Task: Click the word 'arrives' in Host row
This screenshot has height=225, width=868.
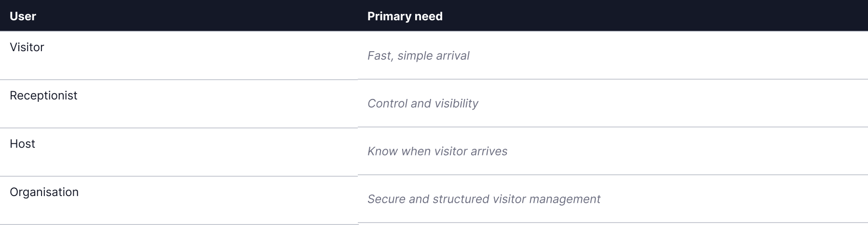Action: click(x=489, y=151)
